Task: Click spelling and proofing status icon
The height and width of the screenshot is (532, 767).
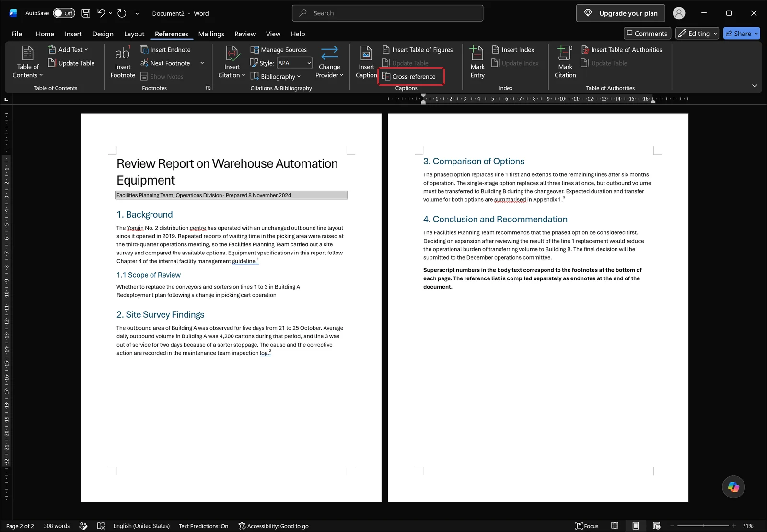Action: pos(101,526)
